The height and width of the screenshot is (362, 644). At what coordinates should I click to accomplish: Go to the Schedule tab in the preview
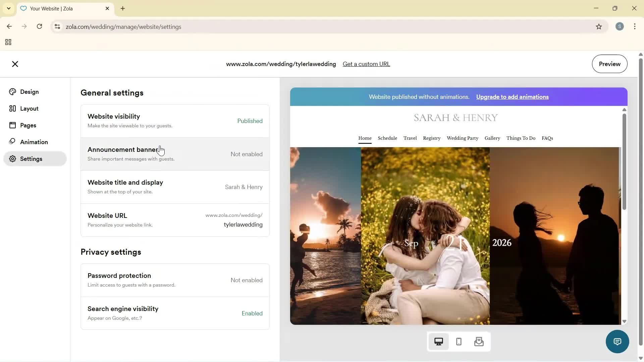tap(387, 138)
